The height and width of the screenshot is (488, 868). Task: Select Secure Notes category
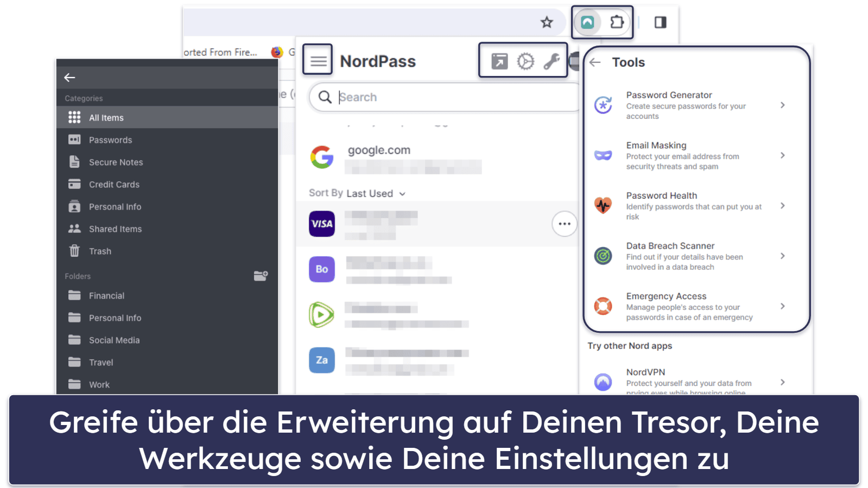pyautogui.click(x=167, y=162)
